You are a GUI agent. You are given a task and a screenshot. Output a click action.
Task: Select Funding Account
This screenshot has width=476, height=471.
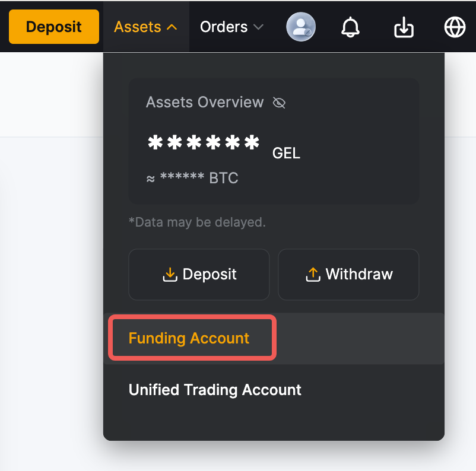pyautogui.click(x=189, y=338)
